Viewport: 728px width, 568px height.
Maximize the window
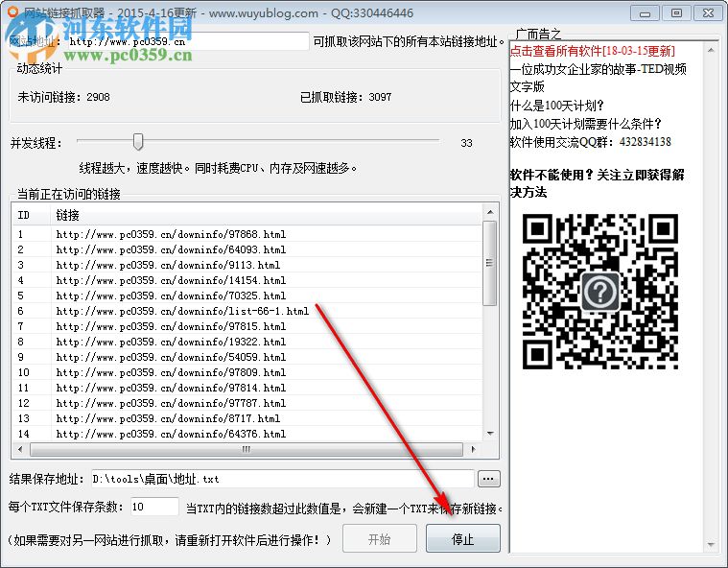pyautogui.click(x=676, y=13)
